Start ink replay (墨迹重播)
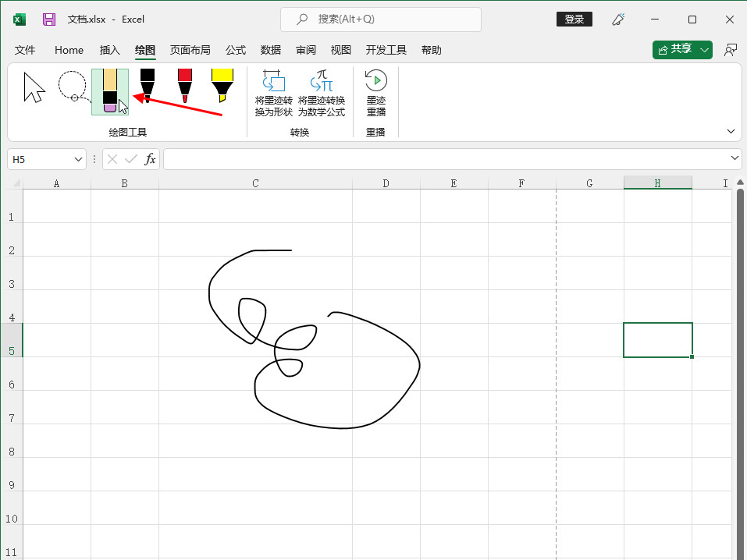747x560 pixels. [x=376, y=94]
